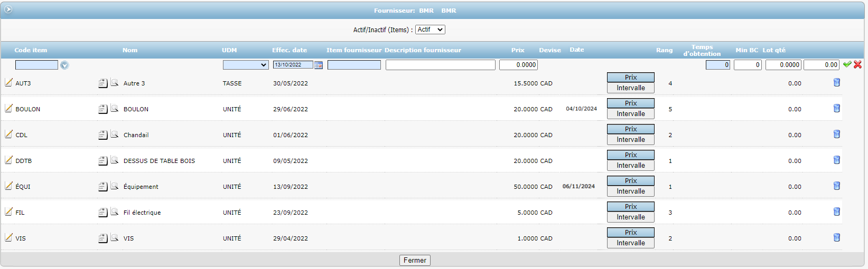Open the magnifier icon for Chandail

pyautogui.click(x=114, y=134)
